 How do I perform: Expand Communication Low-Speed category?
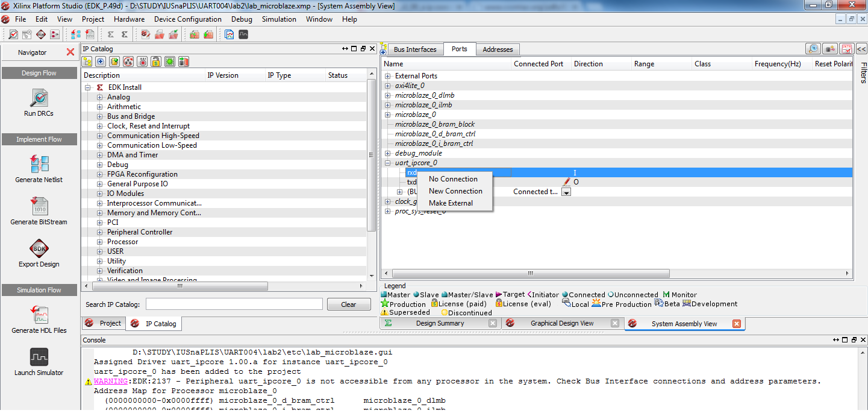(100, 145)
